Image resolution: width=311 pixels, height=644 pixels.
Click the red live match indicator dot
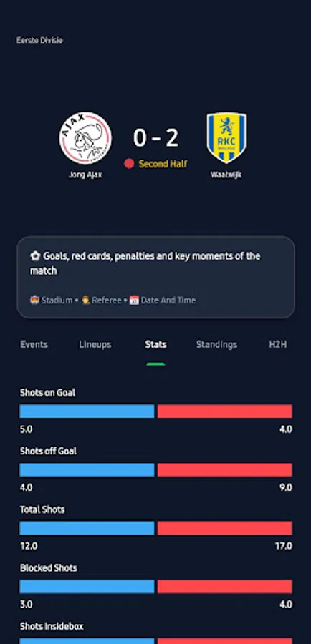(x=129, y=164)
